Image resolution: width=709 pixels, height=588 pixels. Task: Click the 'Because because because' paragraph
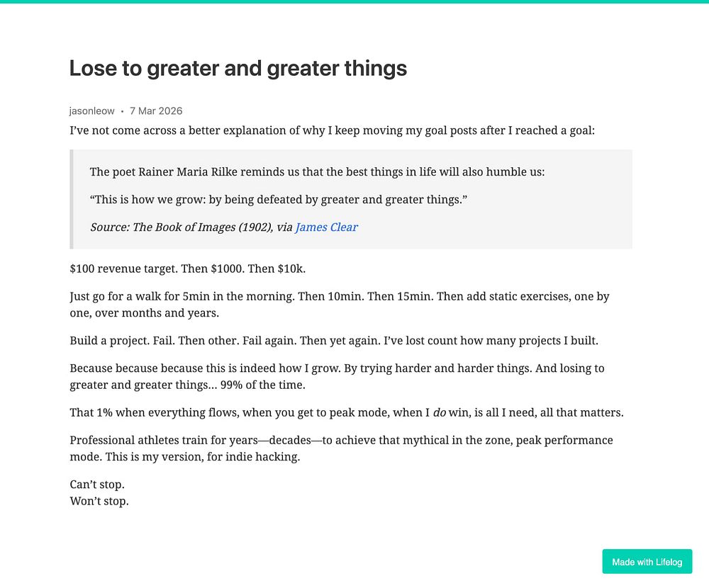(337, 376)
